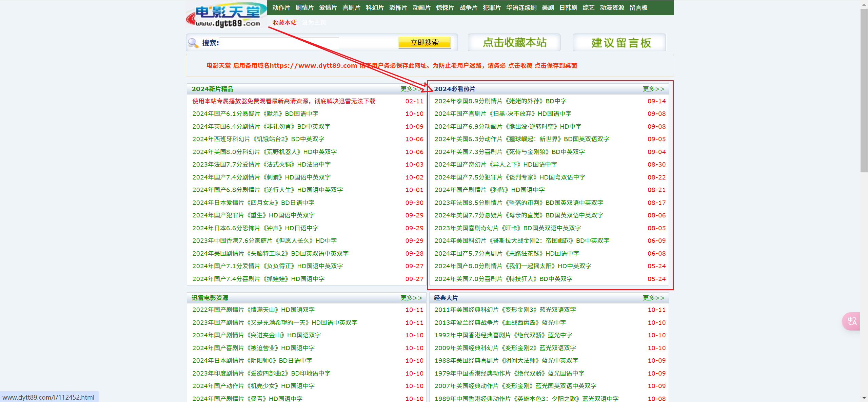868x402 pixels.
Task: Click the 点击收藏本站 banner button
Action: point(514,43)
